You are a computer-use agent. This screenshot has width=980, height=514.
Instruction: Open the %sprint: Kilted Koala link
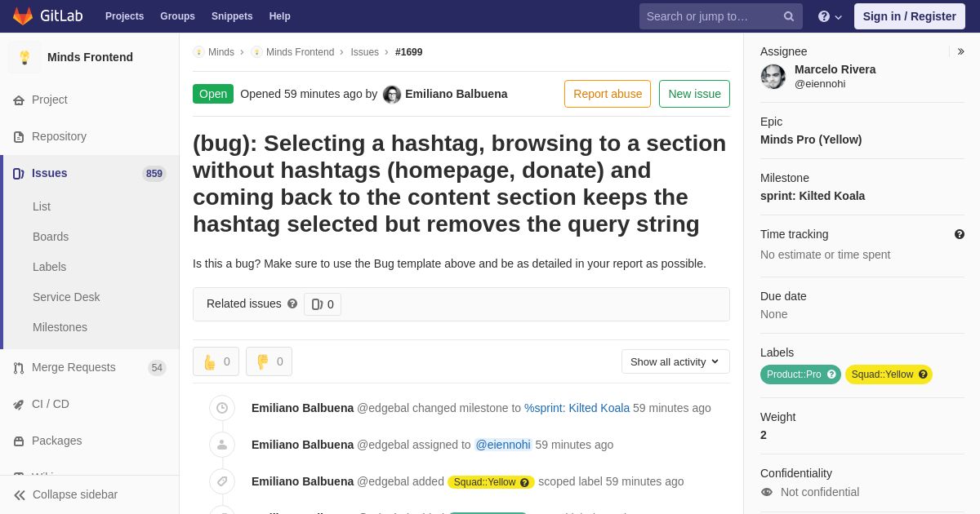577,408
